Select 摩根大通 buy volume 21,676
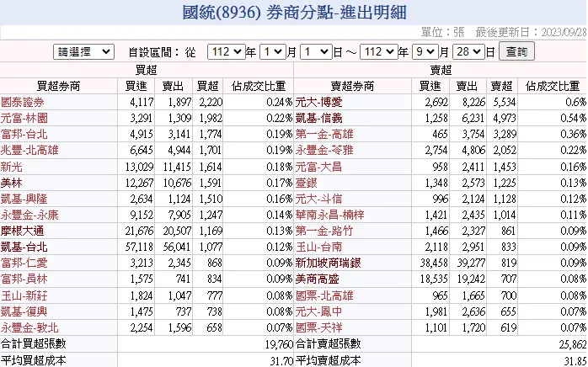This screenshot has height=367, width=588. 139,231
